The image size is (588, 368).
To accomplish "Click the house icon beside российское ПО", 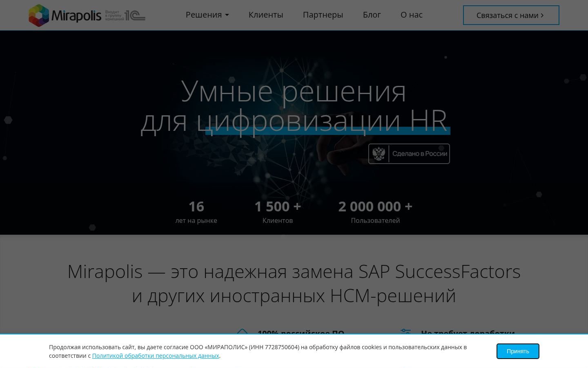I will pyautogui.click(x=243, y=332).
